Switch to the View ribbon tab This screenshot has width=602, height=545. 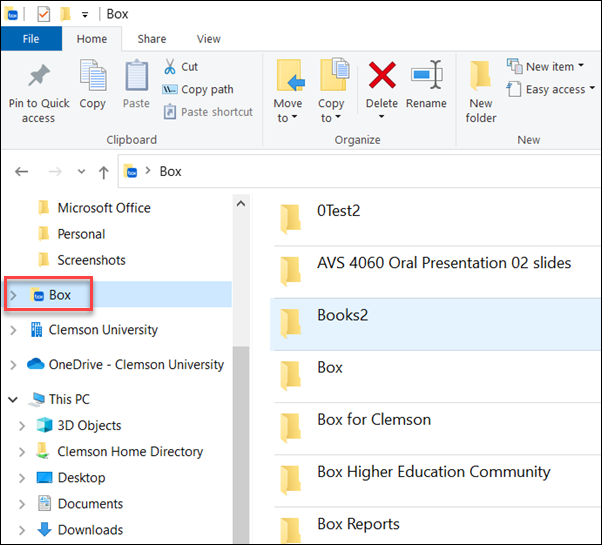click(x=208, y=39)
